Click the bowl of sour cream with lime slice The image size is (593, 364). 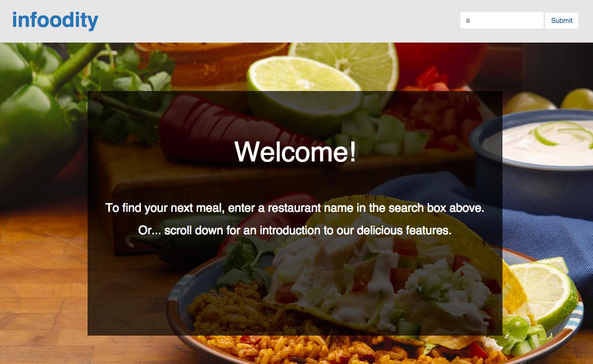[x=536, y=147]
